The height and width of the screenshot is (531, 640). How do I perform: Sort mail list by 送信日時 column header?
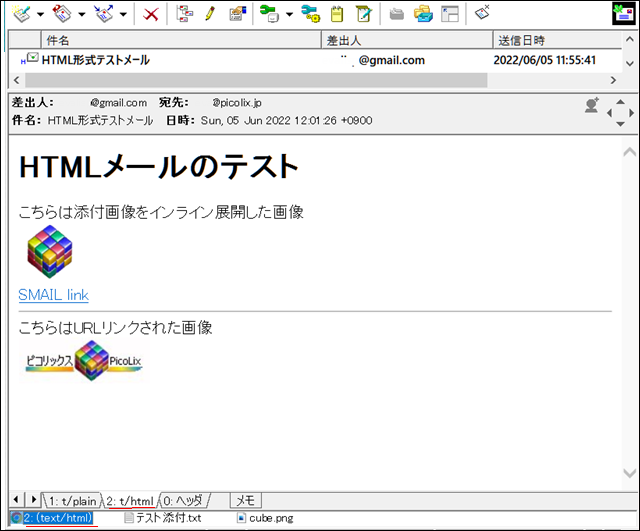click(x=558, y=40)
